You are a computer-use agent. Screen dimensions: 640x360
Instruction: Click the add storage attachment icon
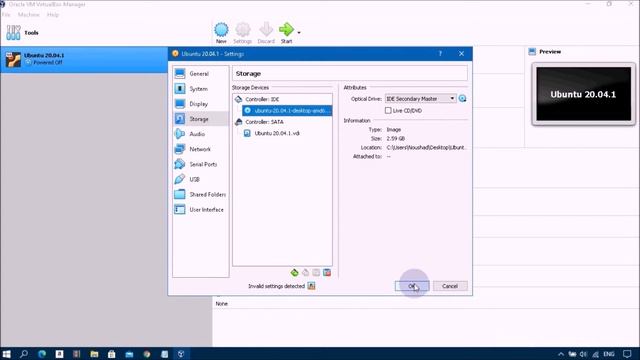pyautogui.click(x=316, y=273)
